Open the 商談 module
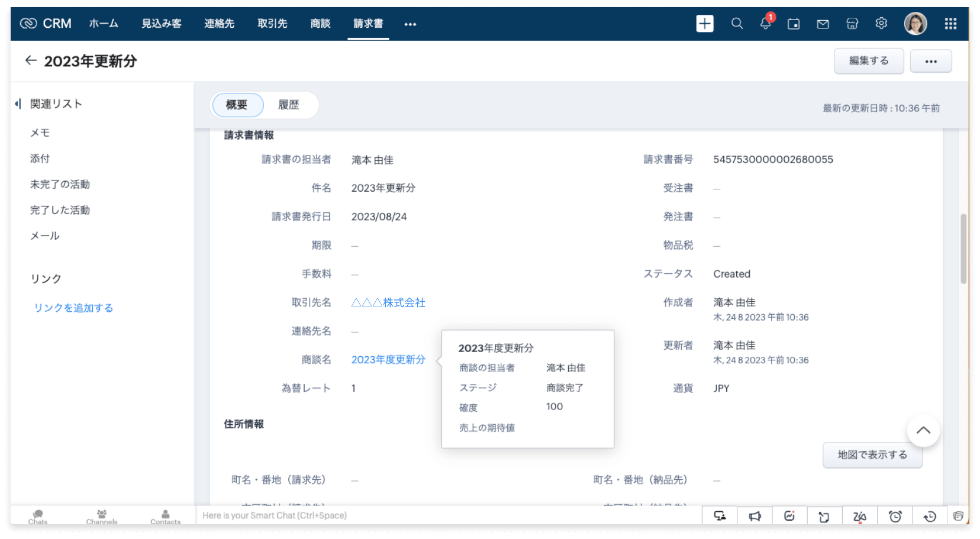 320,24
